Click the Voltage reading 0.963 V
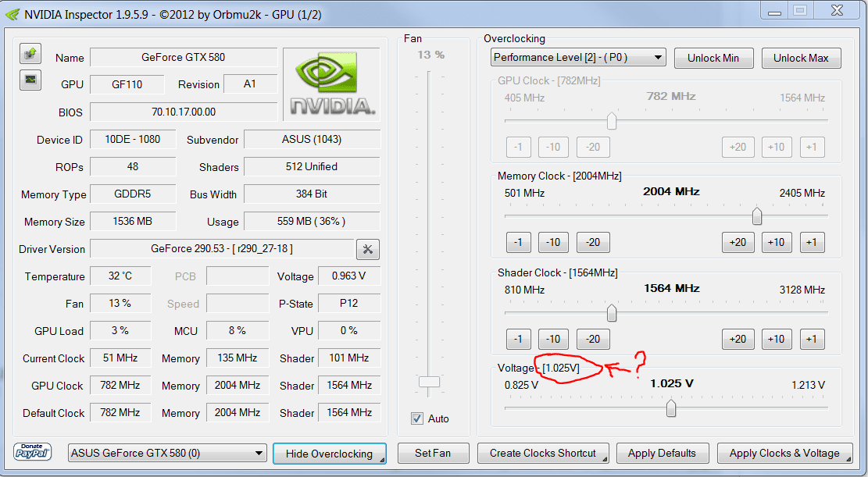The height and width of the screenshot is (477, 868). pos(349,276)
